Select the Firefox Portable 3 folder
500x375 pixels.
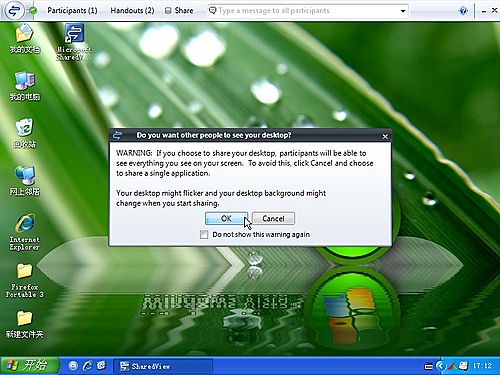(x=25, y=281)
